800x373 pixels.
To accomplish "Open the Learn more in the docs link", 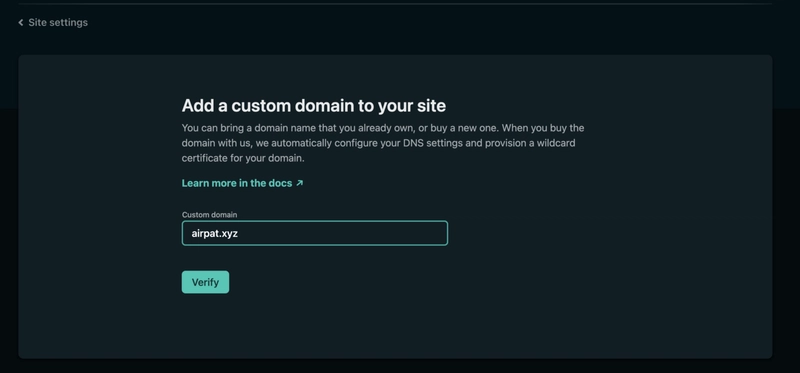I will click(x=242, y=183).
